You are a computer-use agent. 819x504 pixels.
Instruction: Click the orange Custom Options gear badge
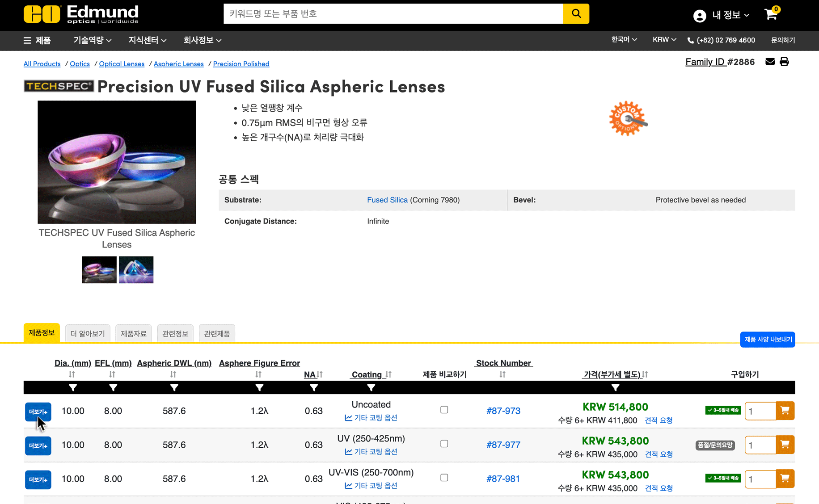tap(628, 118)
